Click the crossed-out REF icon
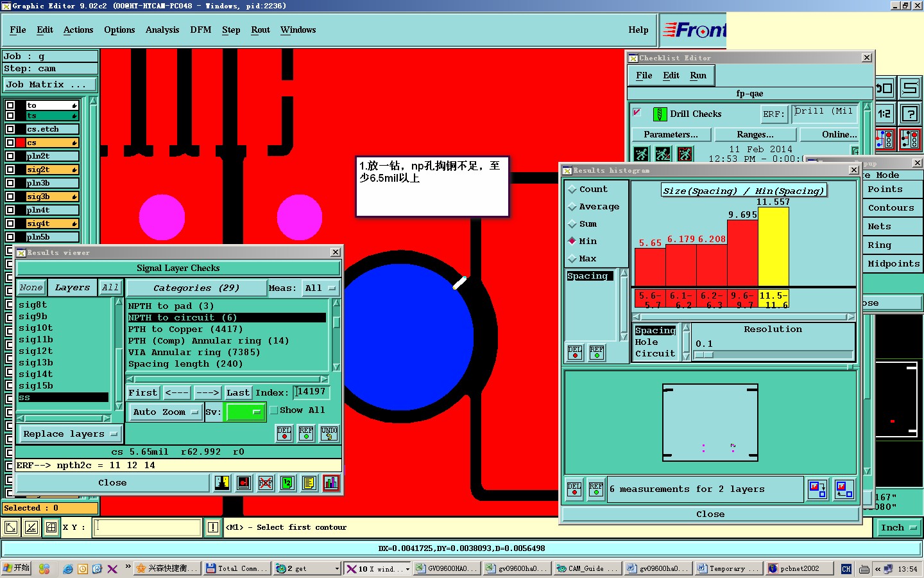The height and width of the screenshot is (578, 924). (266, 483)
